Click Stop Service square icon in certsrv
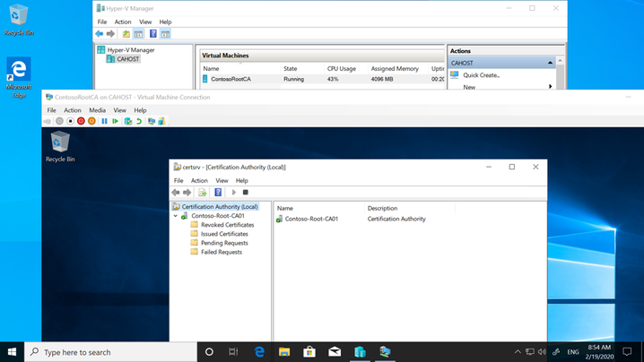Screen dimensions: 644x362 [x=246, y=193]
